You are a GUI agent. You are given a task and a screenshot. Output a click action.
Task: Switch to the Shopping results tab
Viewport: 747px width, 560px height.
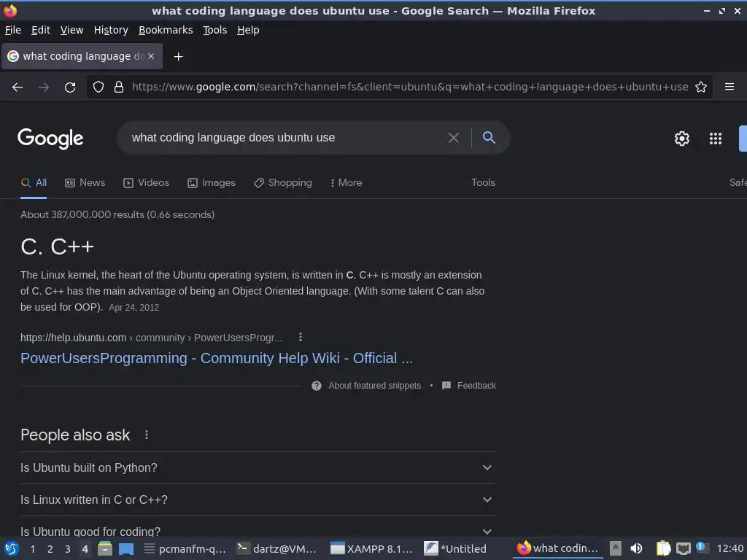[x=283, y=183]
